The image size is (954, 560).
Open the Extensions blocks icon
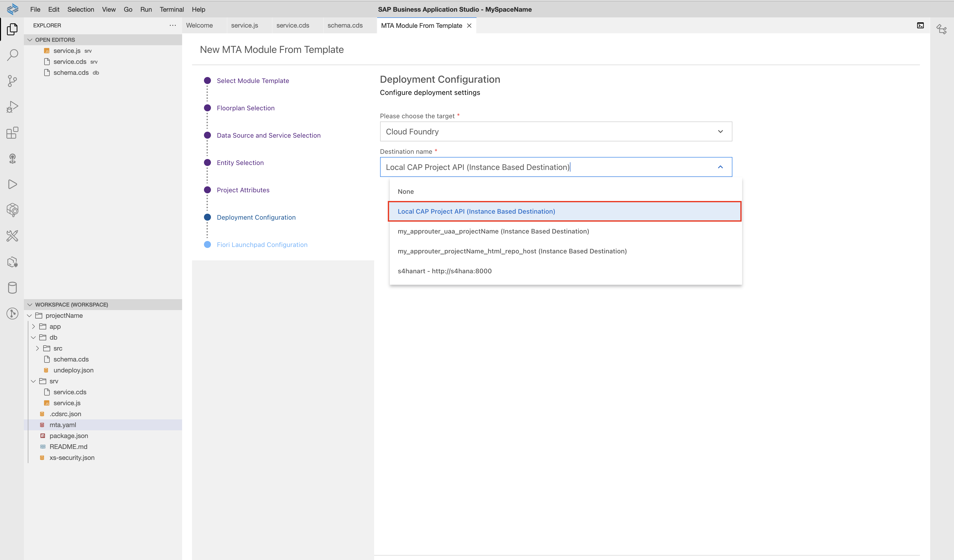click(x=12, y=132)
